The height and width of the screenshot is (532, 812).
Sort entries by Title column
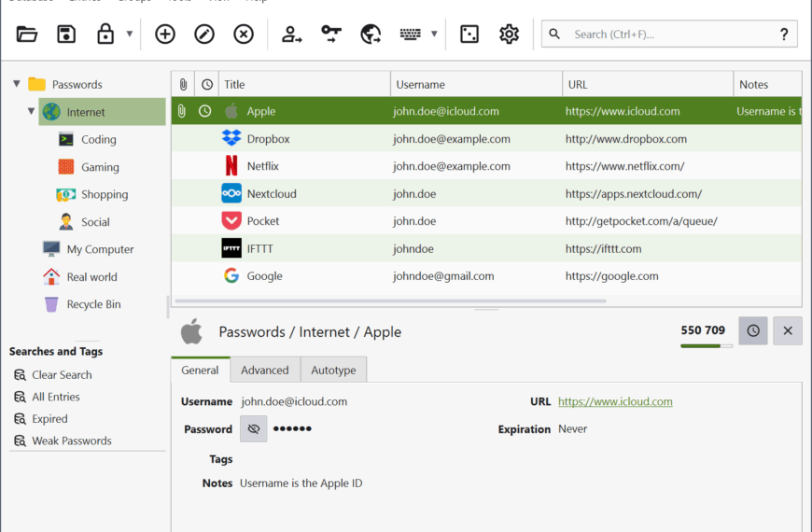[x=304, y=84]
